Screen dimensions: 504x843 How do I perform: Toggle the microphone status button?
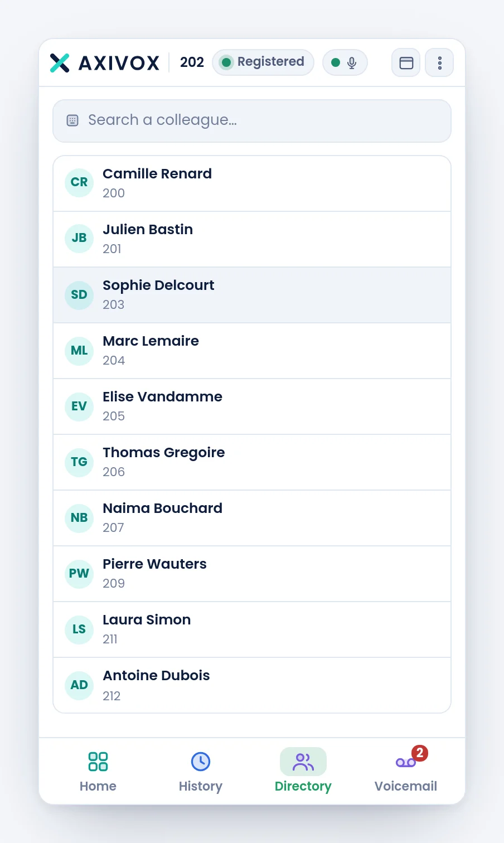345,62
